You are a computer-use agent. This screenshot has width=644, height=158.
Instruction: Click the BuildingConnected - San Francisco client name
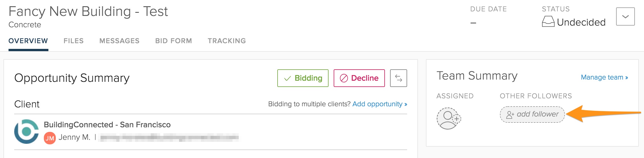[107, 124]
